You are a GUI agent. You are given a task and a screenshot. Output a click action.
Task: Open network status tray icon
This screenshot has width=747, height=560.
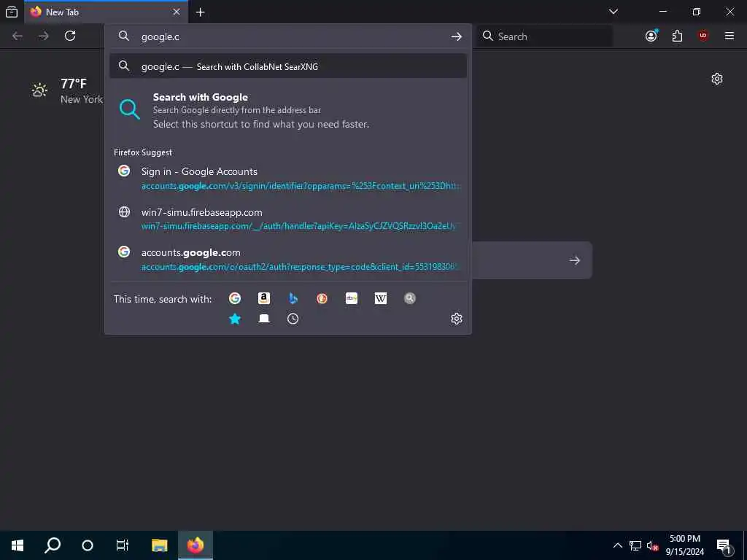point(635,545)
